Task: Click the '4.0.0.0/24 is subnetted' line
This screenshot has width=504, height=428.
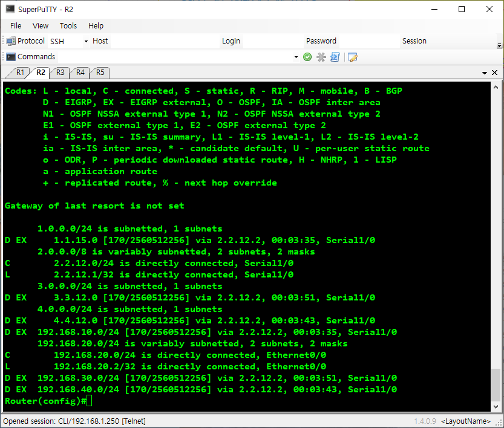Action: point(130,309)
